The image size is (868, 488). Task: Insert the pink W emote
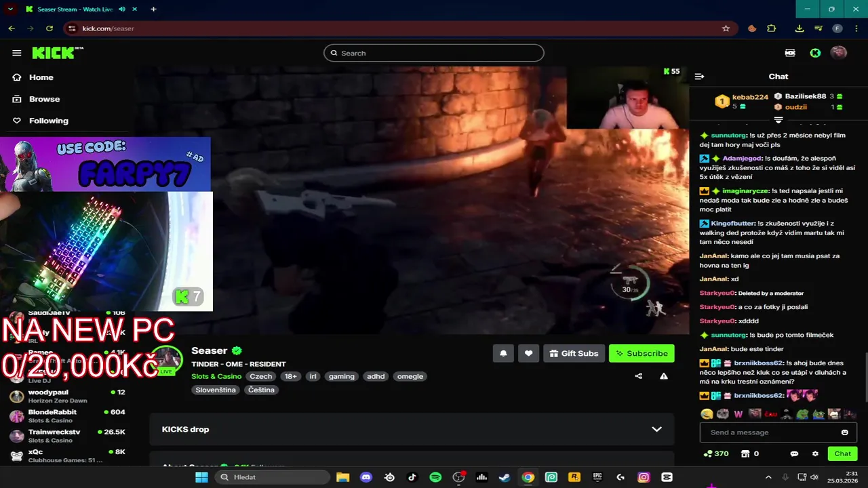pyautogui.click(x=738, y=414)
